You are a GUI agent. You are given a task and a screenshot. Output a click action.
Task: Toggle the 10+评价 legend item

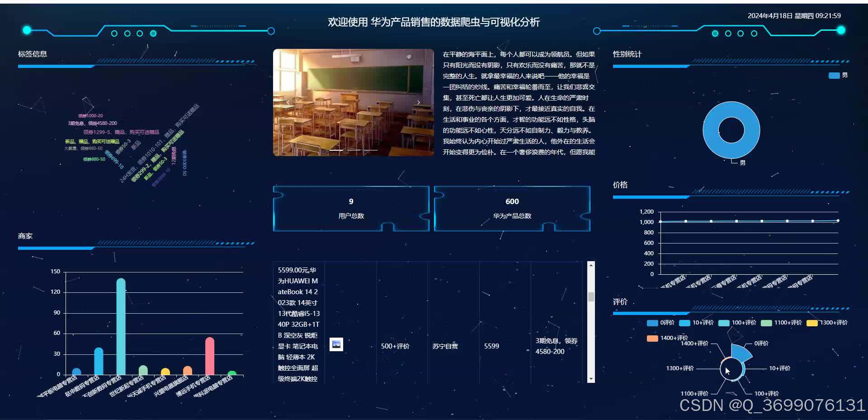696,323
